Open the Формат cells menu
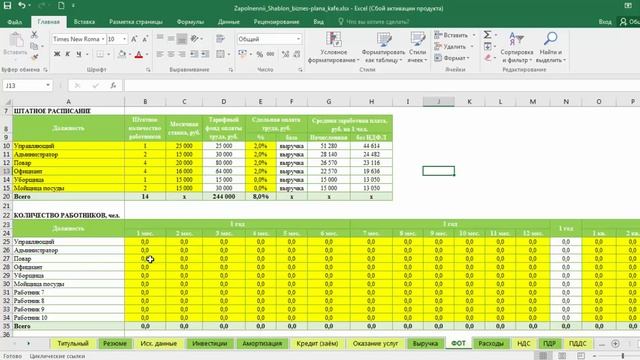 [x=452, y=58]
